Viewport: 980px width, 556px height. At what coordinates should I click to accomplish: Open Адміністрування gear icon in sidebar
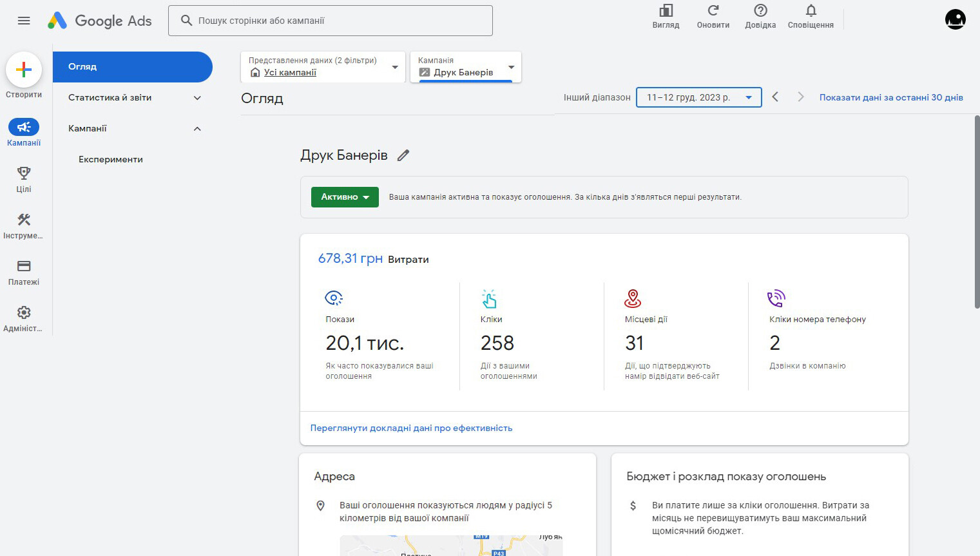[x=24, y=312]
